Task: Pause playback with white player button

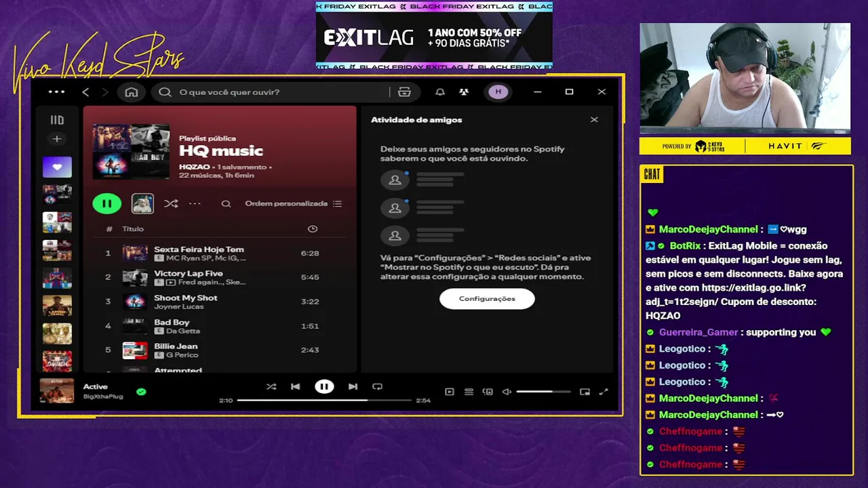Action: pos(324,387)
